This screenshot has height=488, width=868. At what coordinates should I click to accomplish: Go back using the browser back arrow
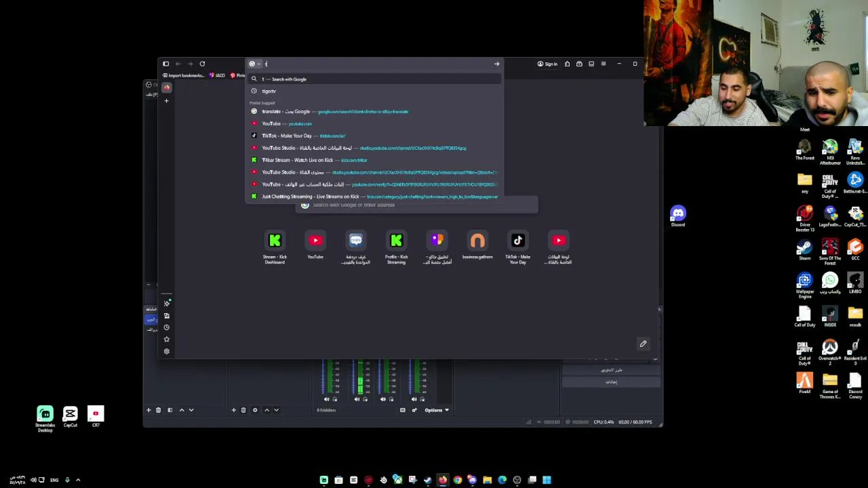pyautogui.click(x=178, y=64)
